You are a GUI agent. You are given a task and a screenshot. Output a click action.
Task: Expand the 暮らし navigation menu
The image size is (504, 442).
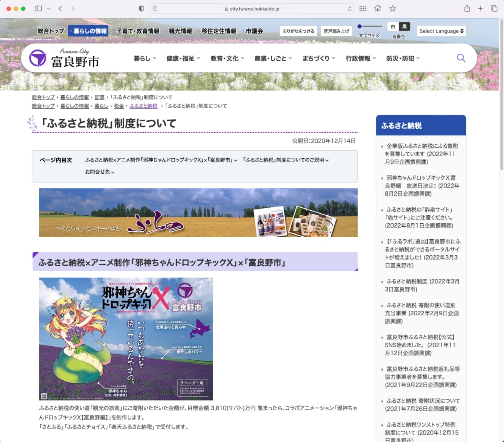(144, 58)
